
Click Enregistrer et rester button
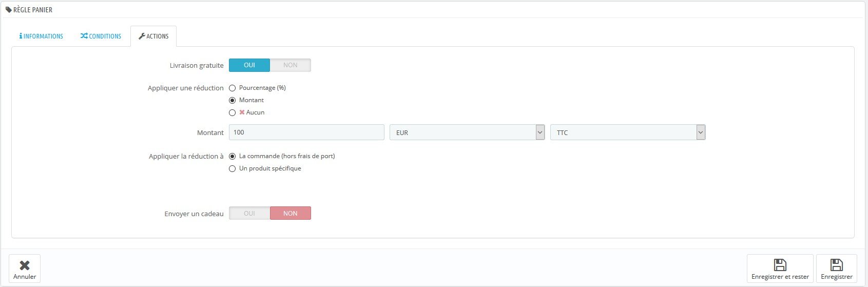click(x=780, y=269)
